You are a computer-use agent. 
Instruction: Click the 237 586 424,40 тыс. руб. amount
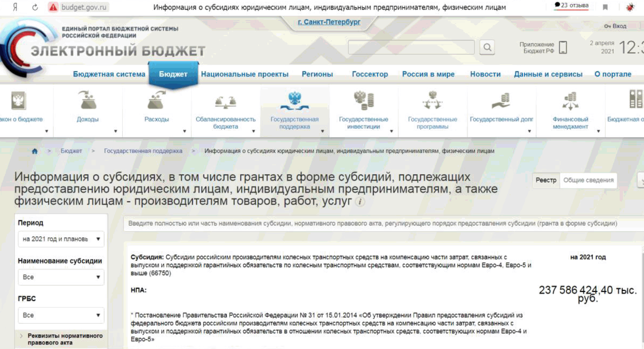588,294
